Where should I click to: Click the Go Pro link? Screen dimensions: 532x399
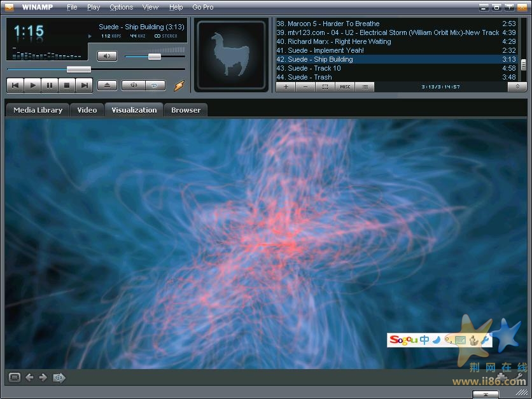click(x=203, y=7)
